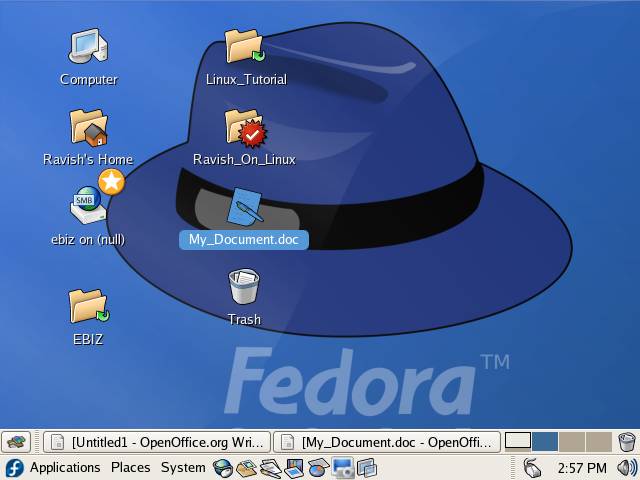Switch to the Untitled1 OpenOffice.org Writer window
Image resolution: width=640 pixels, height=480 pixels.
pos(157,441)
